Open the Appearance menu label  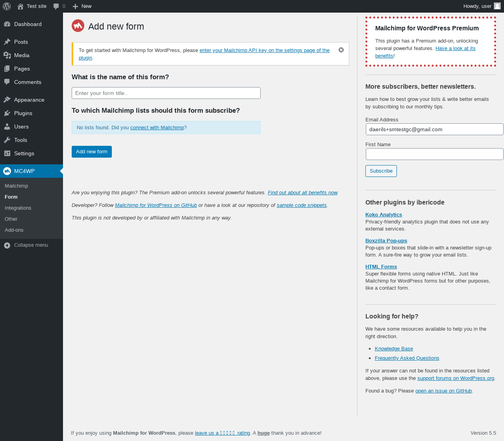29,100
